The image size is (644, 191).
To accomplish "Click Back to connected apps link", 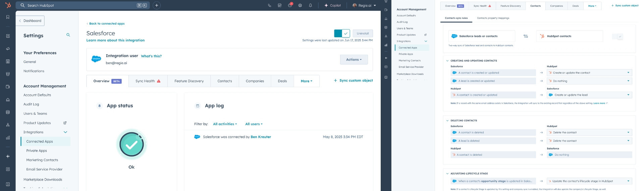I will click(106, 23).
